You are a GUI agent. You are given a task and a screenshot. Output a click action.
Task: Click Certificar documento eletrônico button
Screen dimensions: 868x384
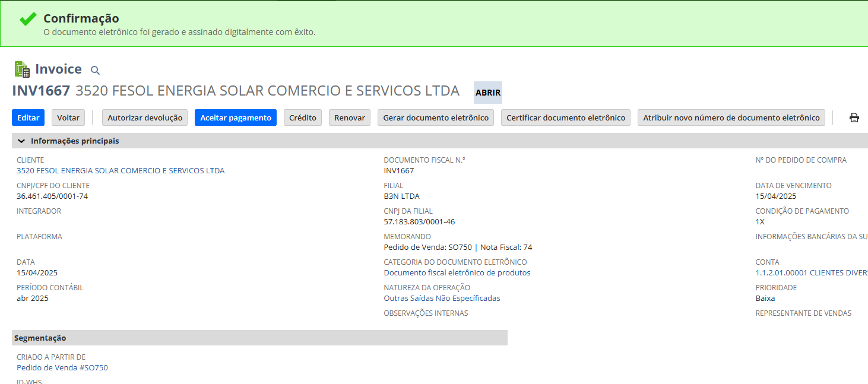(x=566, y=118)
